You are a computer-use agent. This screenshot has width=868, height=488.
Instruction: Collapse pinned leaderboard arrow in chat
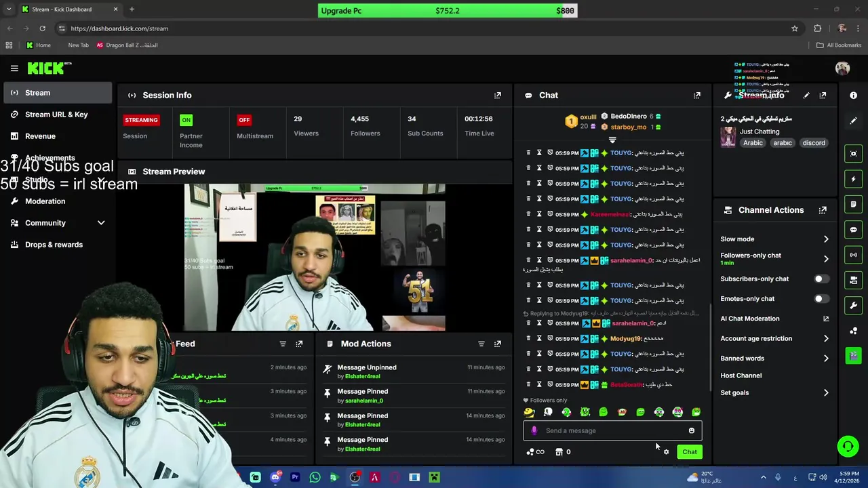612,140
